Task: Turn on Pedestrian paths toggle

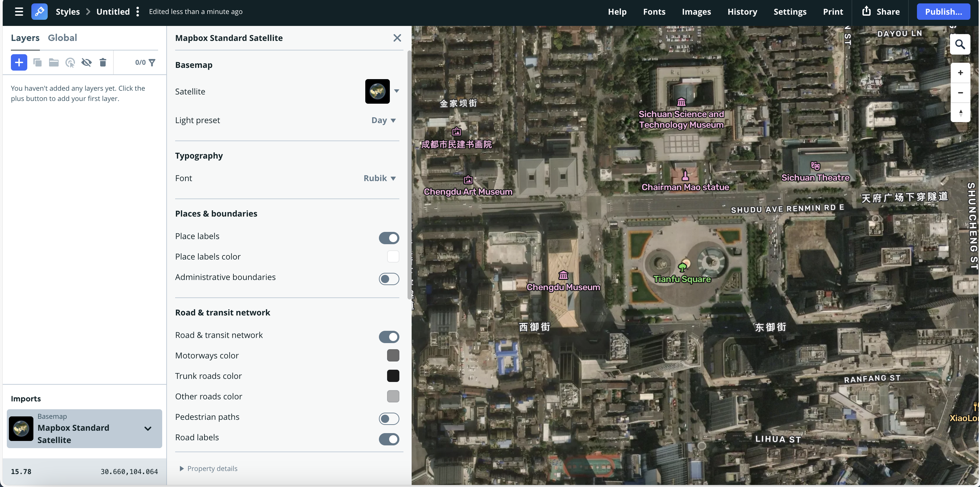Action: pyautogui.click(x=388, y=418)
